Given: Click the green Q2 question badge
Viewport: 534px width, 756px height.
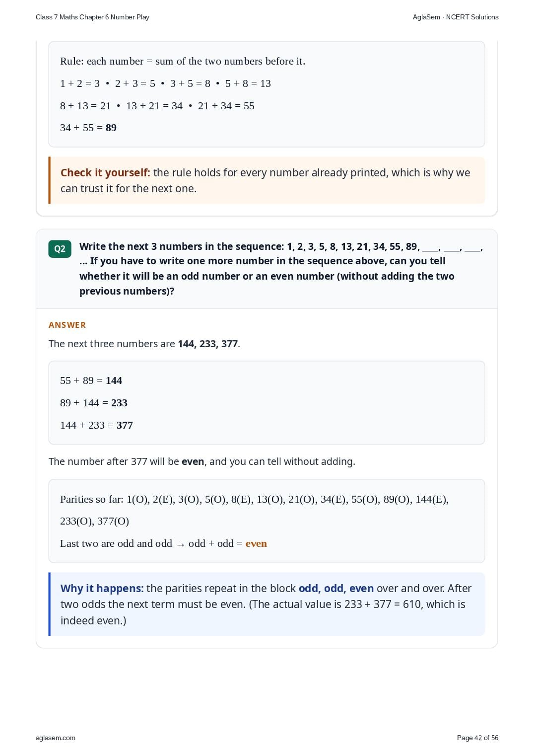Looking at the screenshot, I should (60, 249).
